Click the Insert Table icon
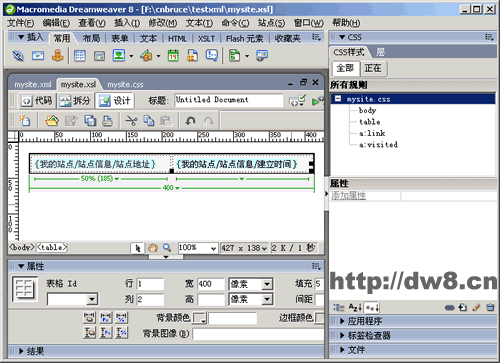 tap(80, 55)
